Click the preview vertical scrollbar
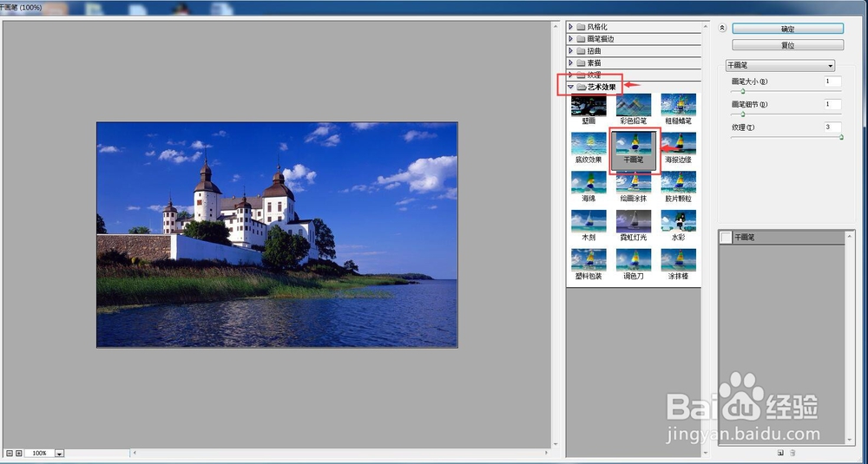 coord(556,235)
